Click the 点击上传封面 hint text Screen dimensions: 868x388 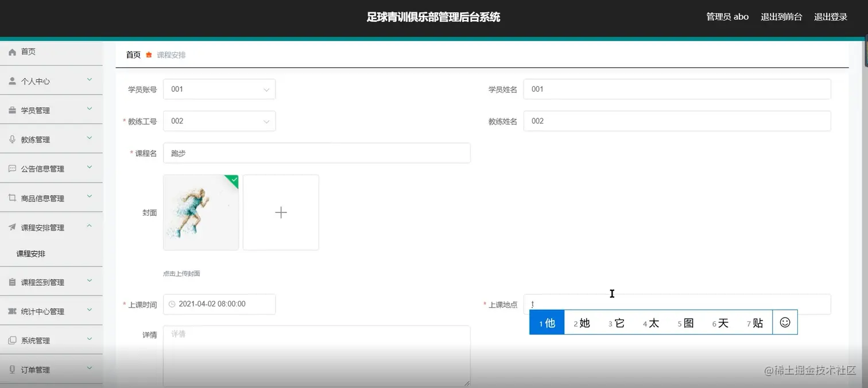click(181, 274)
